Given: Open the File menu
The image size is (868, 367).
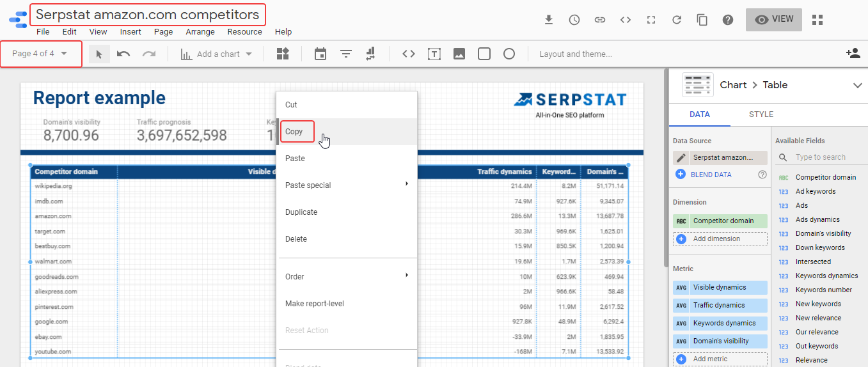Looking at the screenshot, I should point(43,32).
